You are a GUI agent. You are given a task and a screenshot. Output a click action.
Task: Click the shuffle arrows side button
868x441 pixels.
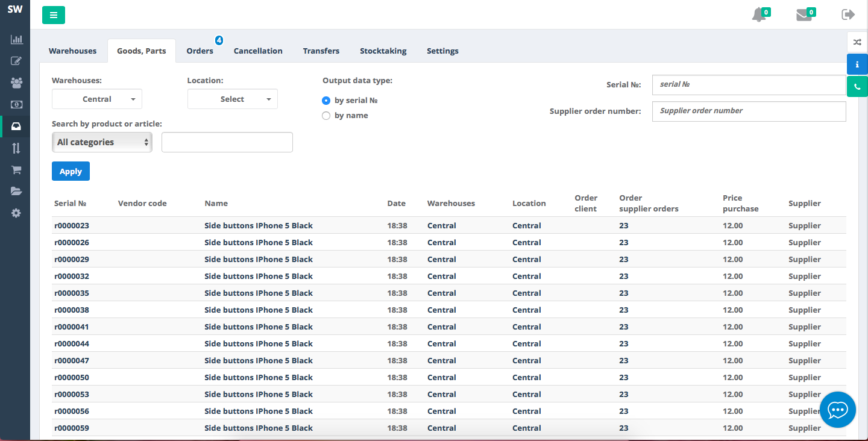click(x=857, y=42)
